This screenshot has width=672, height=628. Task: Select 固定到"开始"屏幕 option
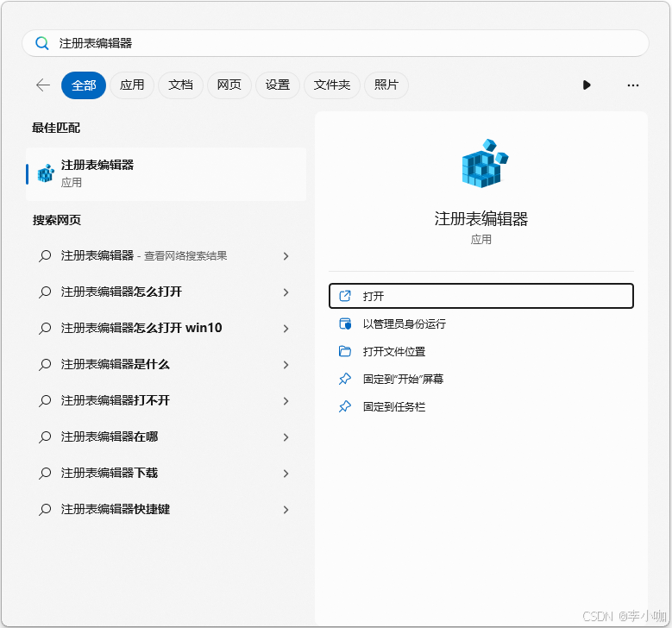pyautogui.click(x=480, y=379)
